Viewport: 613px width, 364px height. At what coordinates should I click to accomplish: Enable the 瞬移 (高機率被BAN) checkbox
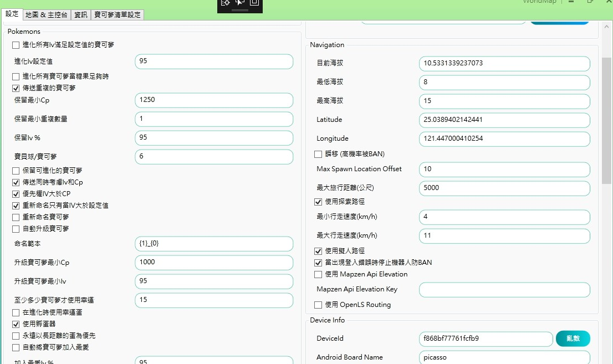tap(318, 154)
